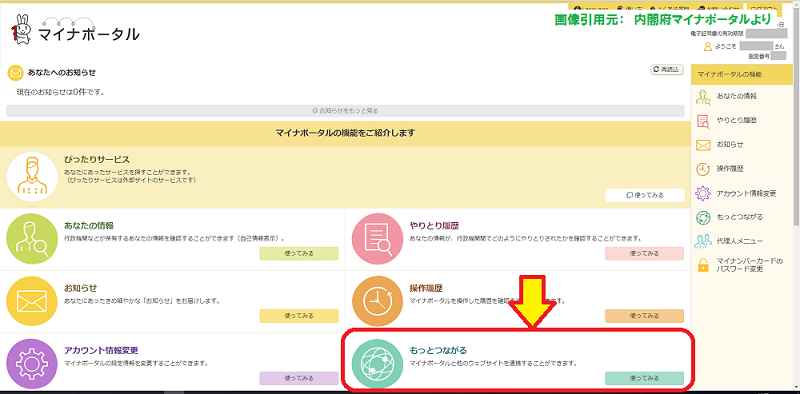This screenshot has width=800, height=394.
Task: Click the yellow お知らせ envelope circle icon
Action: [32, 302]
